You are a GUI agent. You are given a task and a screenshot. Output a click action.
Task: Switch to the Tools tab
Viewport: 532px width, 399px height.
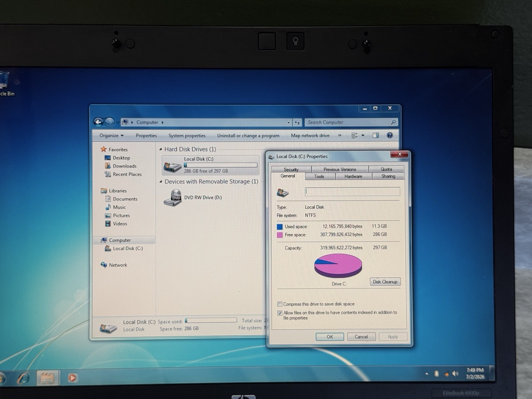point(319,177)
